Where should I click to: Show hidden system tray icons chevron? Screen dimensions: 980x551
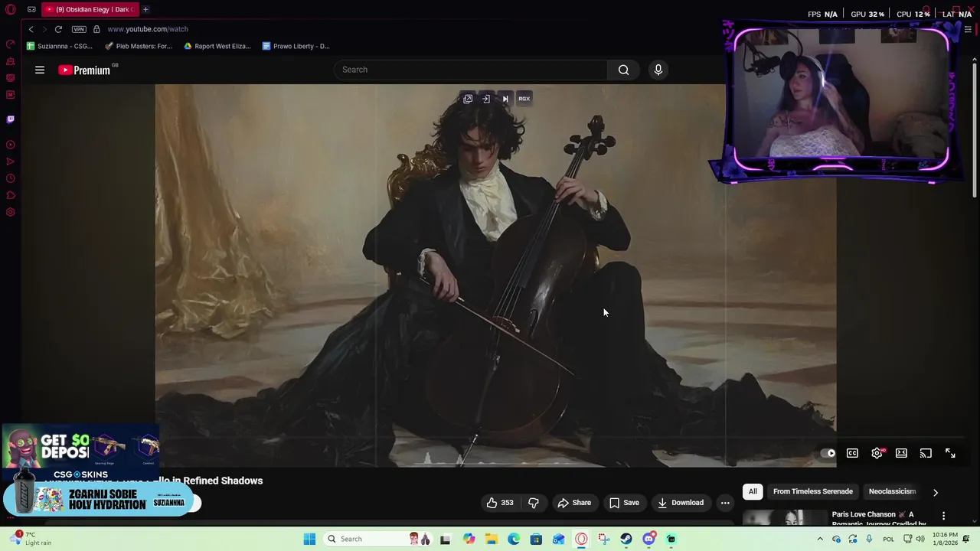click(x=820, y=539)
